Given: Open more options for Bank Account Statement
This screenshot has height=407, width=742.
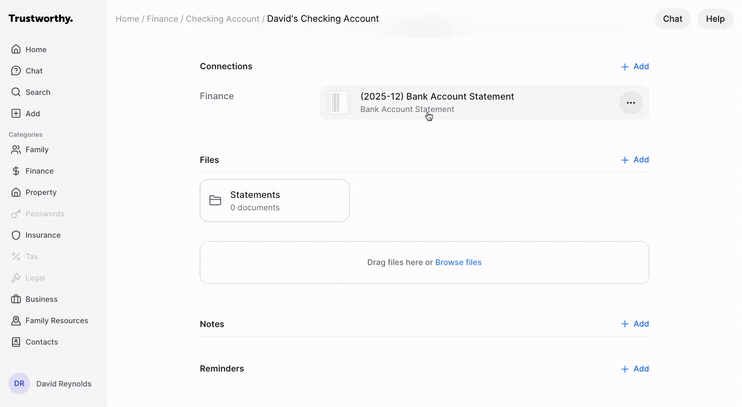Looking at the screenshot, I should [630, 103].
